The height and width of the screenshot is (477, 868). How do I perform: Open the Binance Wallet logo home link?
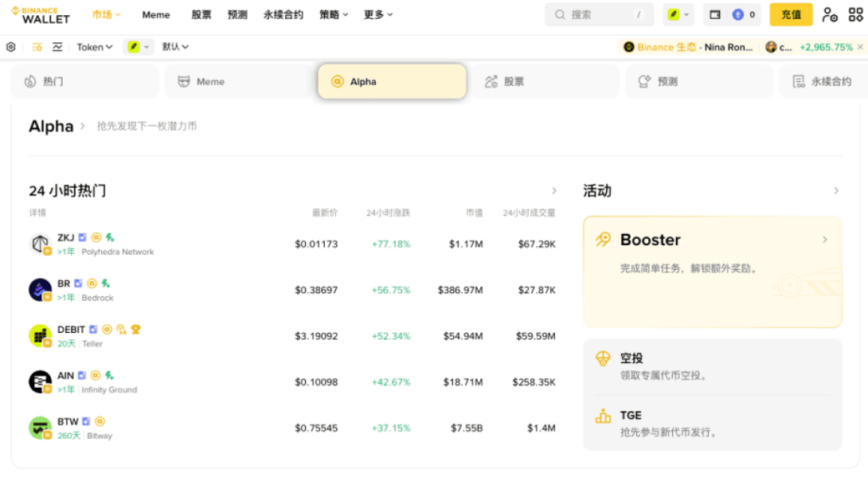[41, 15]
